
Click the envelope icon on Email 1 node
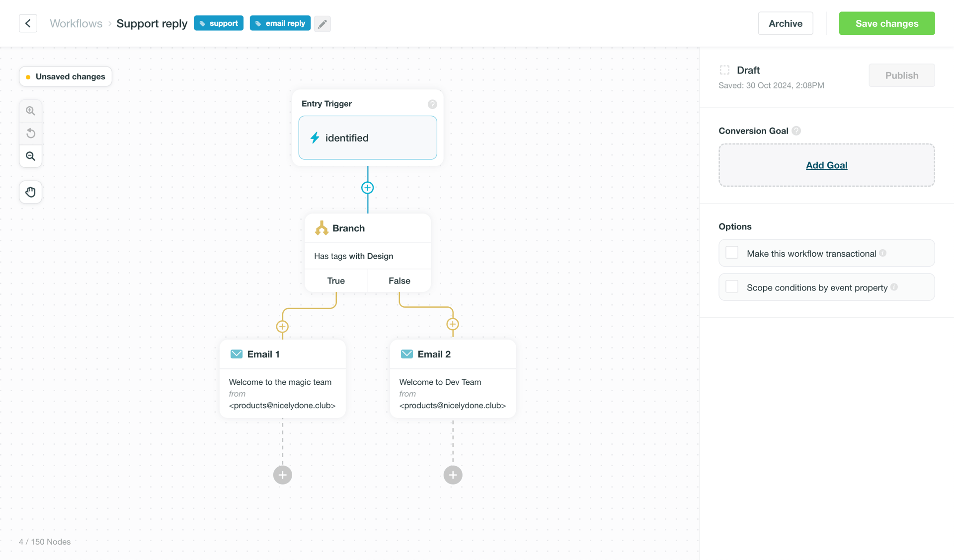[x=236, y=354]
